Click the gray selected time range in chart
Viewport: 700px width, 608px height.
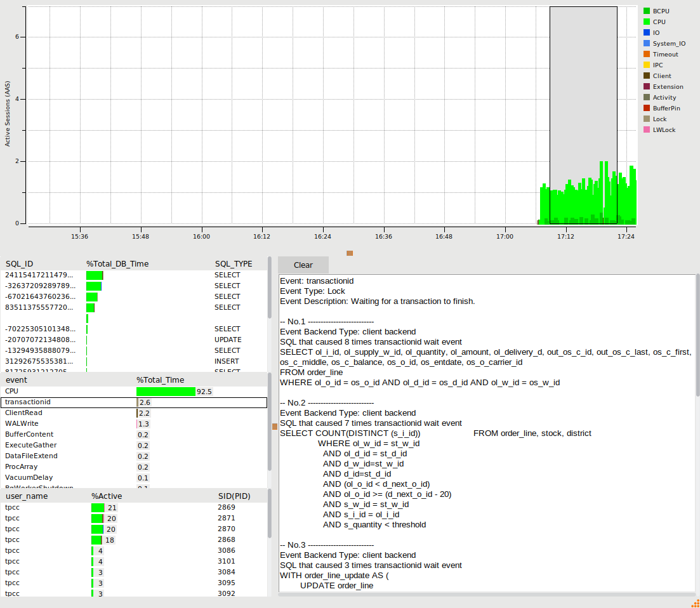click(583, 95)
